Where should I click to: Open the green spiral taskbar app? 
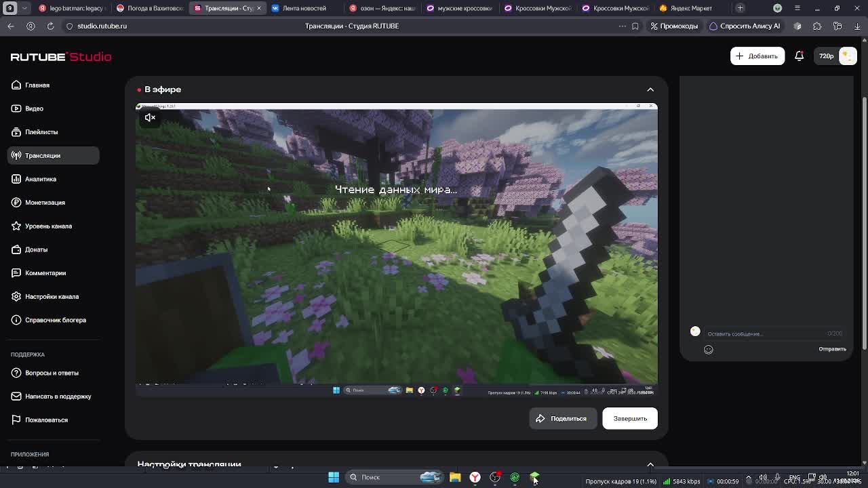coord(515,477)
